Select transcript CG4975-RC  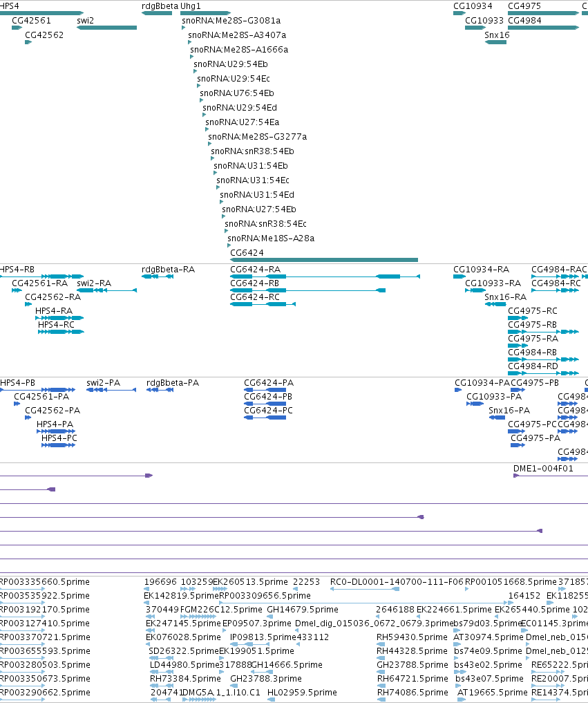533,311
